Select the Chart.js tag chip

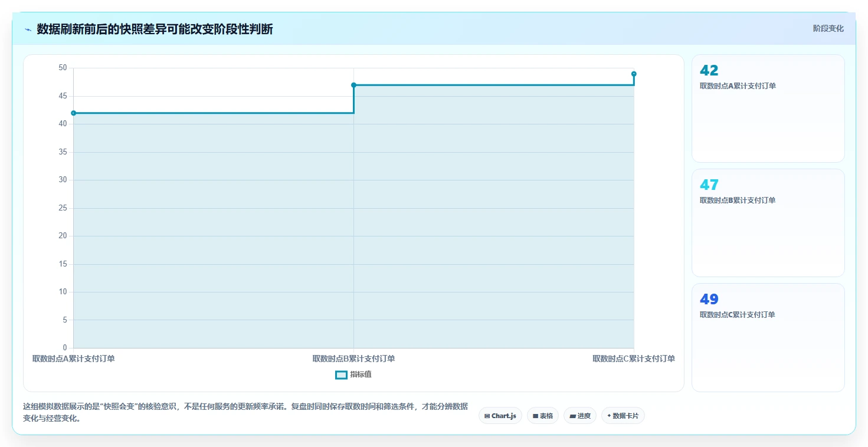click(x=500, y=416)
